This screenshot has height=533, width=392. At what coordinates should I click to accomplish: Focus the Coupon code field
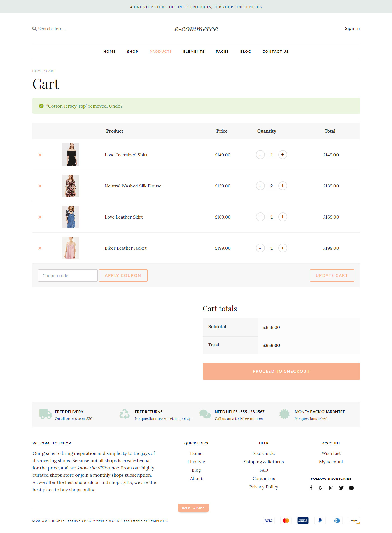pos(68,275)
